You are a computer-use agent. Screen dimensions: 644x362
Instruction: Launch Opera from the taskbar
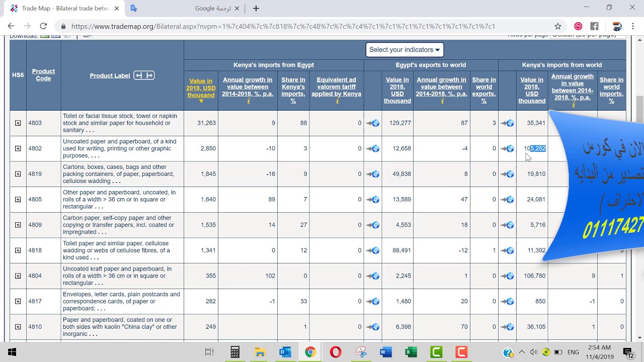point(336,352)
